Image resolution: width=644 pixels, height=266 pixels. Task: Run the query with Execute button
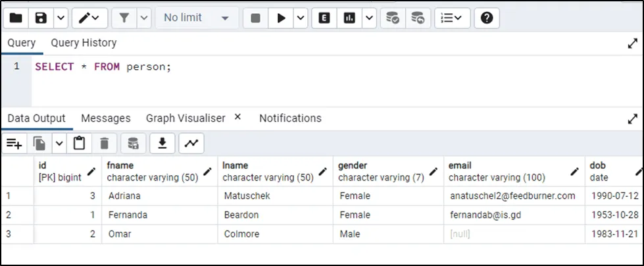281,18
